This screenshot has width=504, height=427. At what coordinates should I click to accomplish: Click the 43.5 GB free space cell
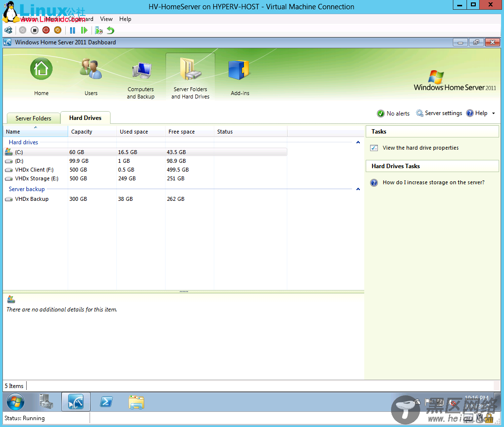pos(176,152)
